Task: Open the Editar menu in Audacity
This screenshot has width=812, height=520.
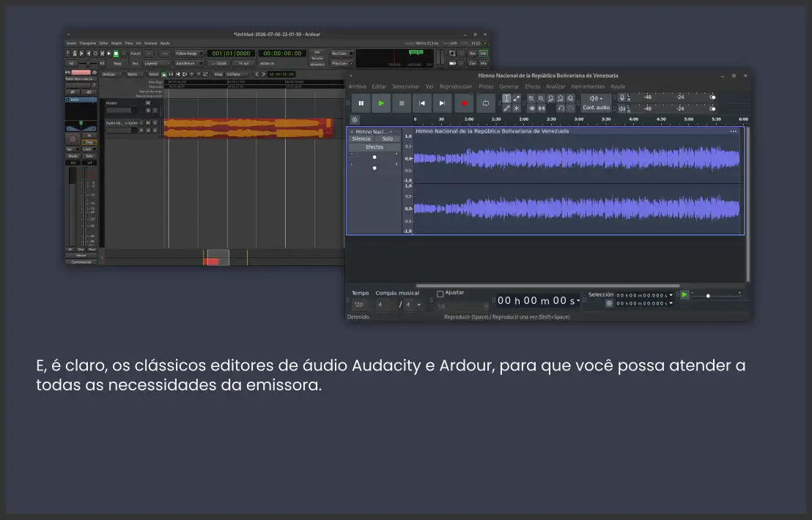Action: click(379, 86)
